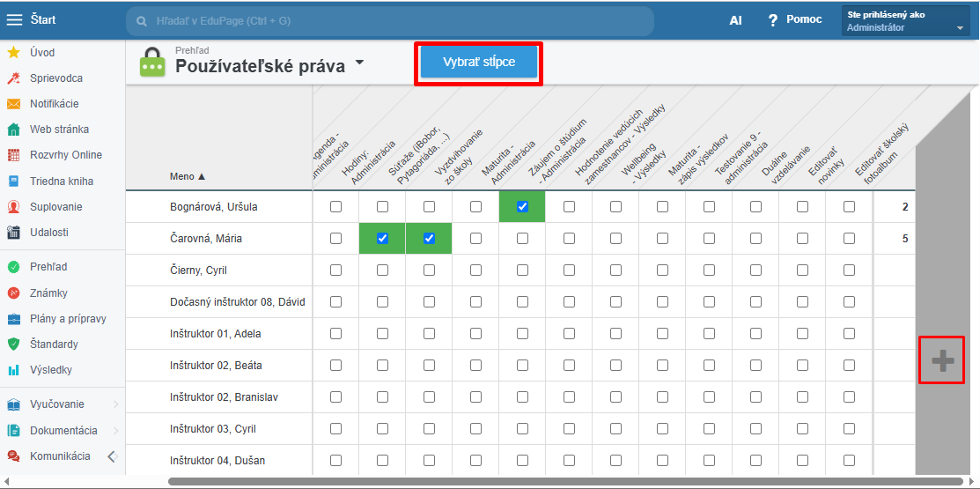Open the Používateľské práva title dropdown
Screen dimensions: 980x489
pyautogui.click(x=359, y=63)
